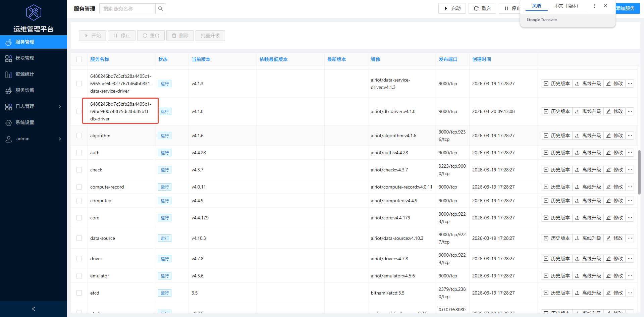Click the search magnifier icon
Screen dimensions: 644x317
[160, 8]
